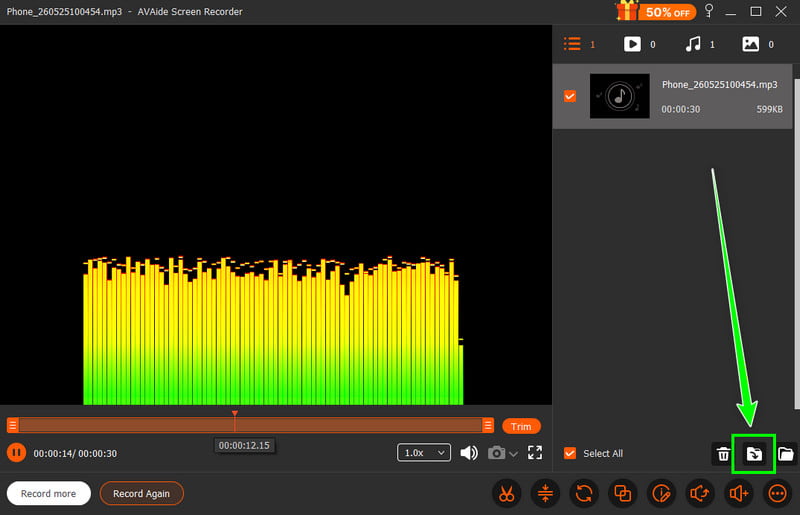Open the playback speed 1.0x dropdown

[x=423, y=453]
